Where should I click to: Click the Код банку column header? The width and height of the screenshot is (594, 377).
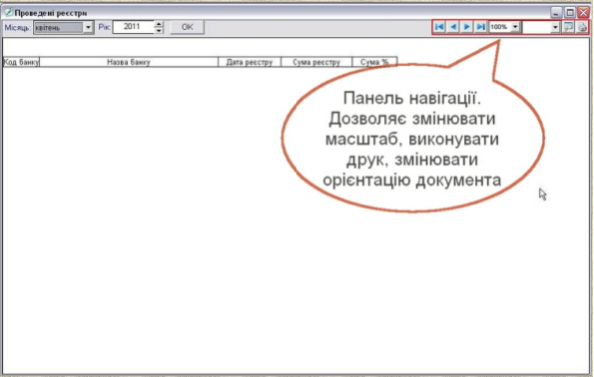(x=21, y=62)
